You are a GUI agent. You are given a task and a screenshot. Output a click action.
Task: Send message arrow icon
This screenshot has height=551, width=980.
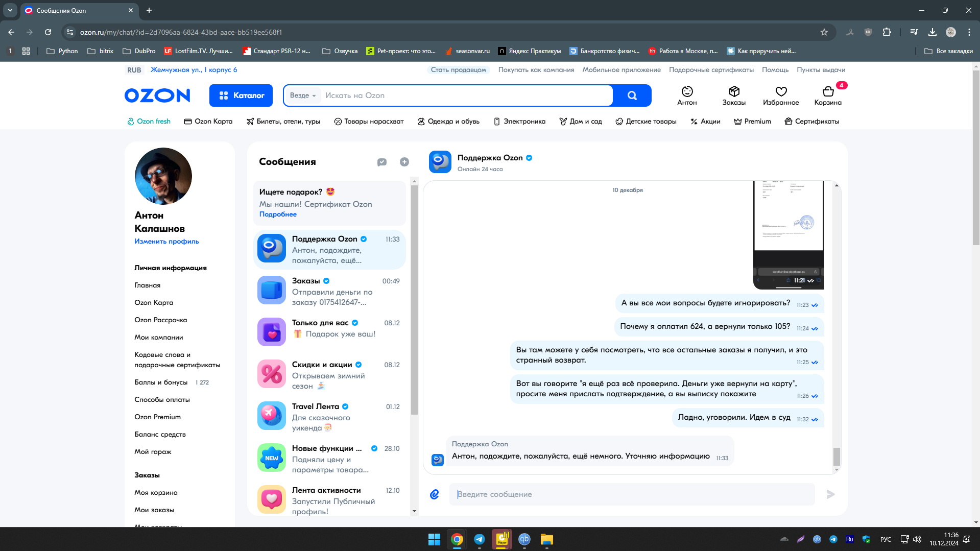click(x=830, y=494)
